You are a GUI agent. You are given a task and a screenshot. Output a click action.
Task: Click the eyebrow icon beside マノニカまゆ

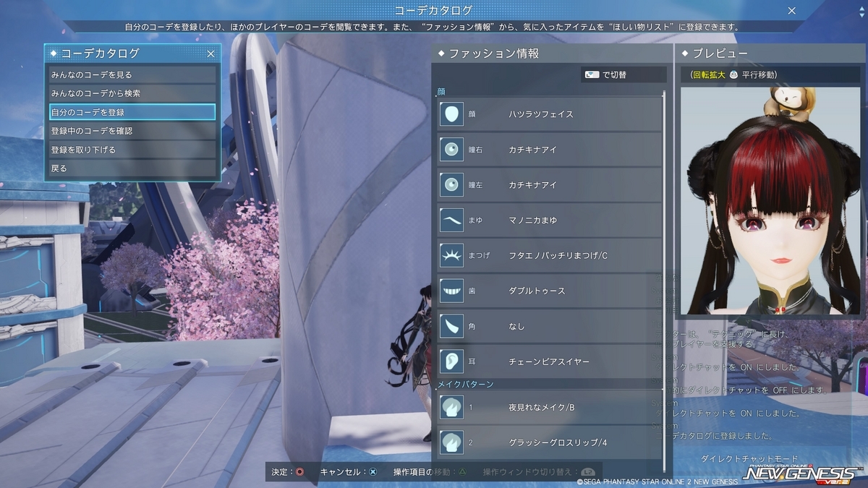[x=451, y=220]
